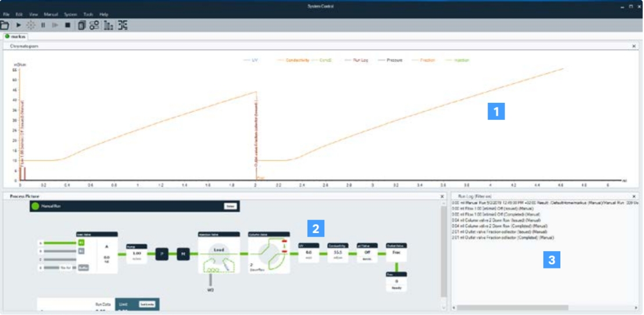Image resolution: width=644 pixels, height=315 pixels.
Task: Click the Pause icon in toolbar
Action: [x=43, y=25]
